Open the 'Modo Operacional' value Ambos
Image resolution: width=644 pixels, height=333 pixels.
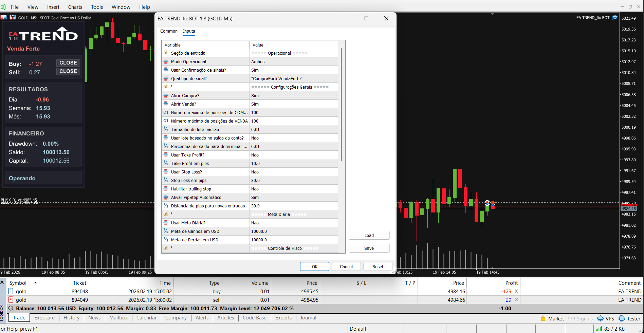tap(294, 61)
